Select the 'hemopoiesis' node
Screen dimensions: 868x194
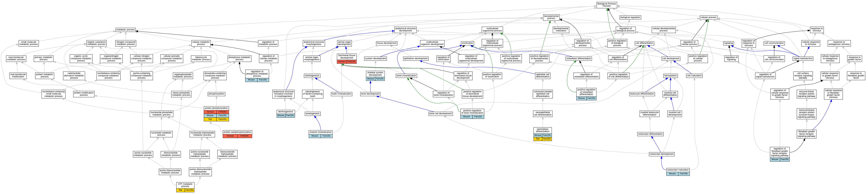click(670, 76)
